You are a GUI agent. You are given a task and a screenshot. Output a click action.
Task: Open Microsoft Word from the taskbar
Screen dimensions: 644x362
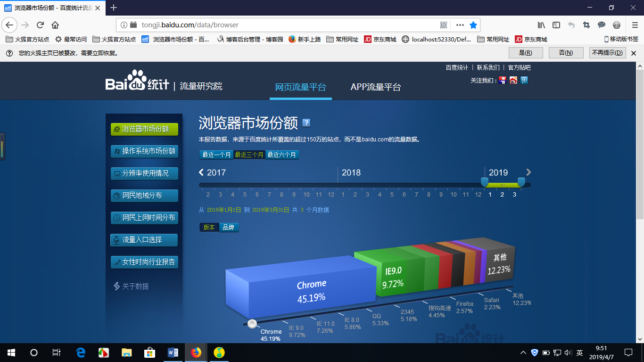point(173,352)
